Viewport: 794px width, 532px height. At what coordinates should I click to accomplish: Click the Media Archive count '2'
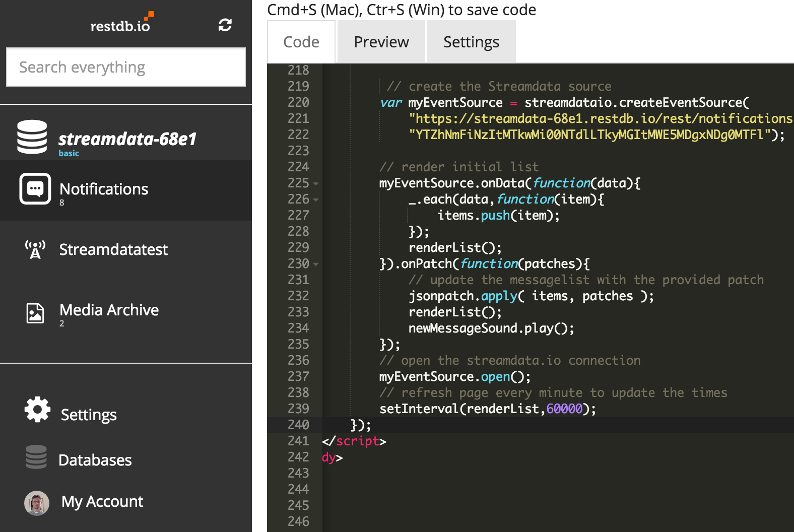coord(62,323)
